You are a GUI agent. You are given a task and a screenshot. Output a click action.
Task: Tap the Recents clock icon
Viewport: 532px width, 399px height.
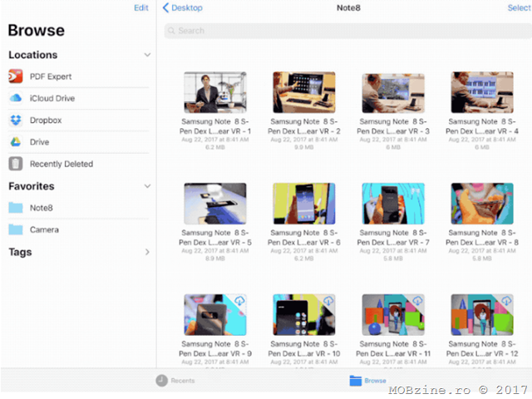click(x=162, y=381)
